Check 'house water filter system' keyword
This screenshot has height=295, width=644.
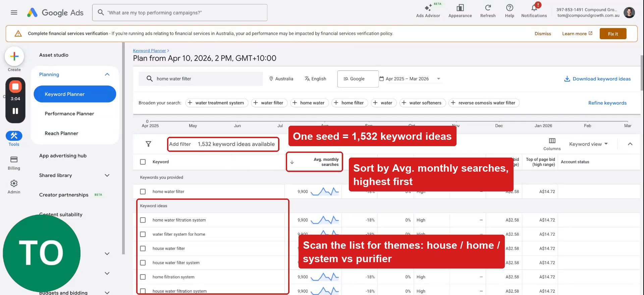pos(143,263)
